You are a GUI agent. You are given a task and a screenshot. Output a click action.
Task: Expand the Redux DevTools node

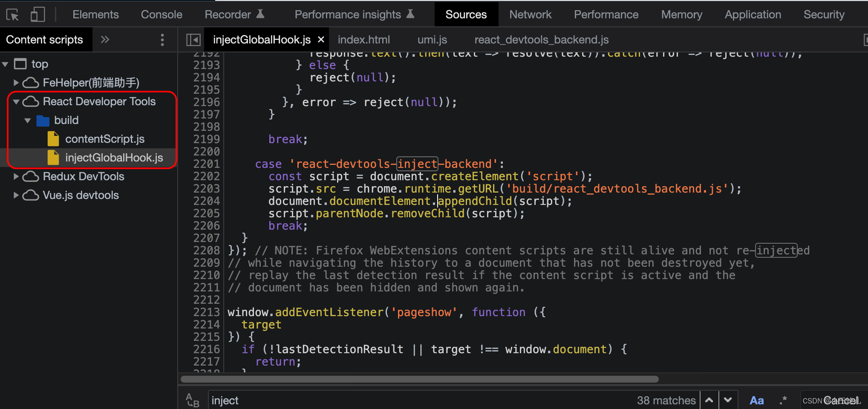tap(16, 176)
